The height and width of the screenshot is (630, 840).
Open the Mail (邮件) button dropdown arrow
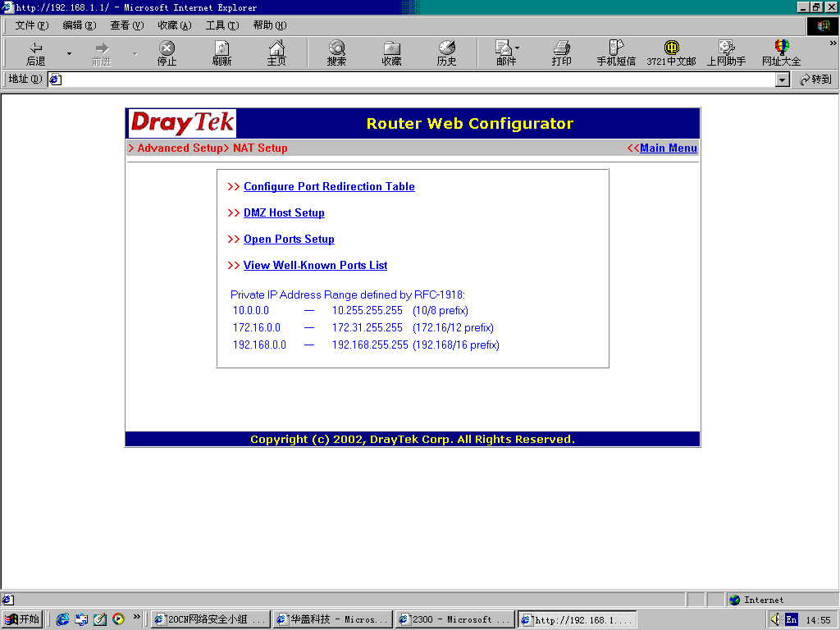pos(517,48)
